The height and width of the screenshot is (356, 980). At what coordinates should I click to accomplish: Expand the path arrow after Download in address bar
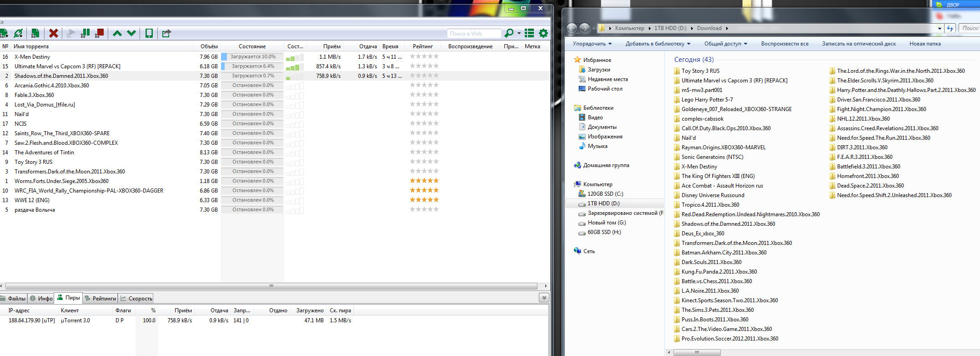(x=727, y=28)
